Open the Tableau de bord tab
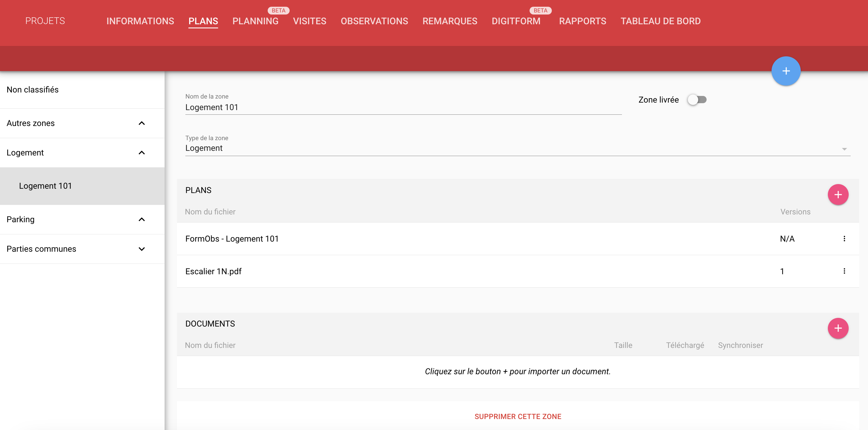 pos(660,21)
